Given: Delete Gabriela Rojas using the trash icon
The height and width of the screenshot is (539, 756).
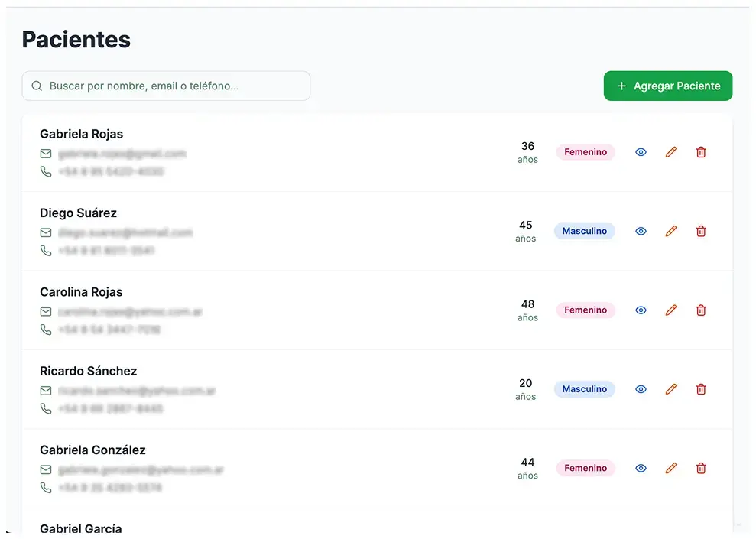Looking at the screenshot, I should click(x=701, y=152).
